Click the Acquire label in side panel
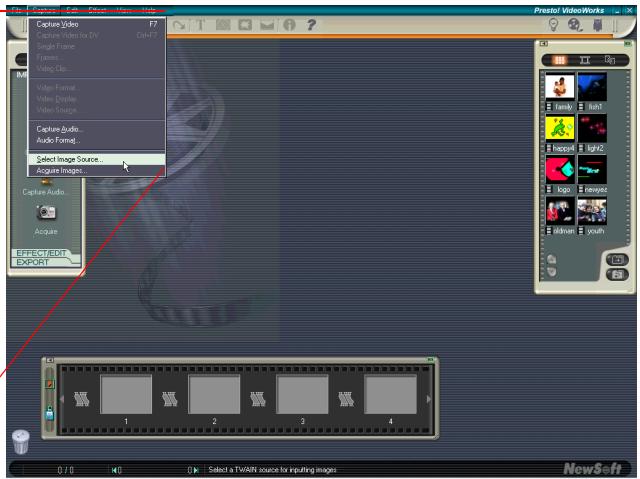 coord(46,231)
